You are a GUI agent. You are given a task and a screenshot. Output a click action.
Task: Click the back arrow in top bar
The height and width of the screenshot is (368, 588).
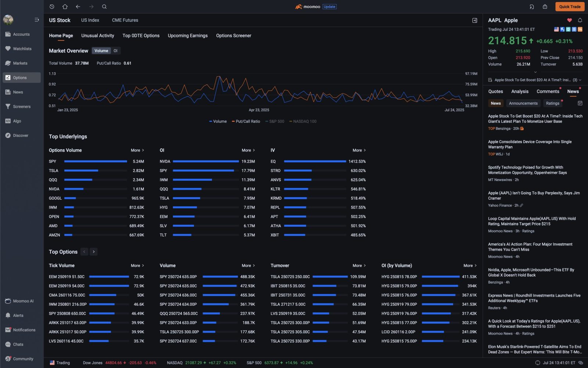(78, 7)
